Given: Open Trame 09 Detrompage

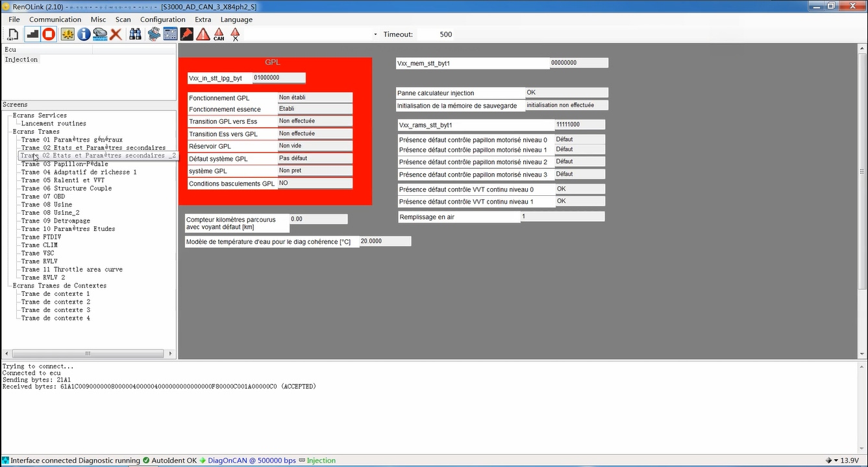Looking at the screenshot, I should pyautogui.click(x=56, y=221).
